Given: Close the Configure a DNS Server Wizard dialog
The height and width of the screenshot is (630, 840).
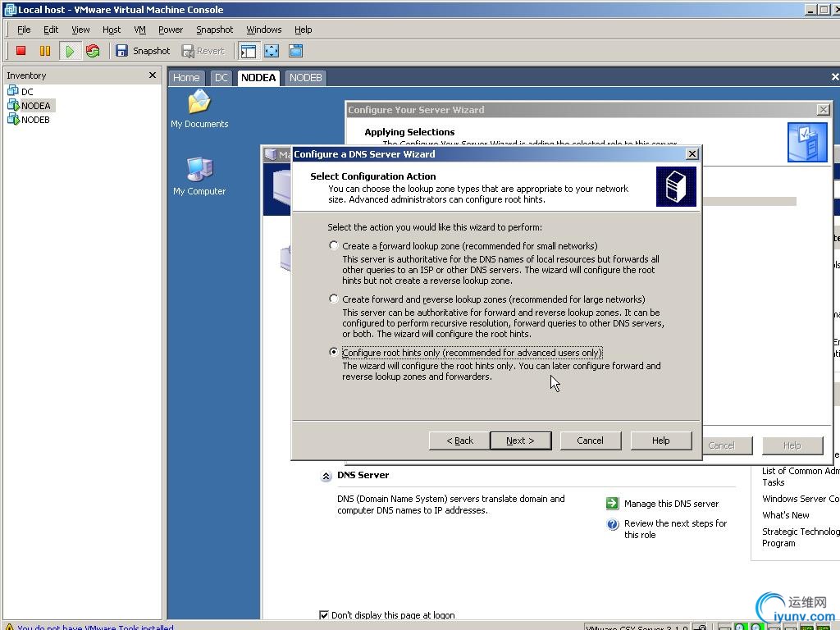Looking at the screenshot, I should (x=692, y=153).
